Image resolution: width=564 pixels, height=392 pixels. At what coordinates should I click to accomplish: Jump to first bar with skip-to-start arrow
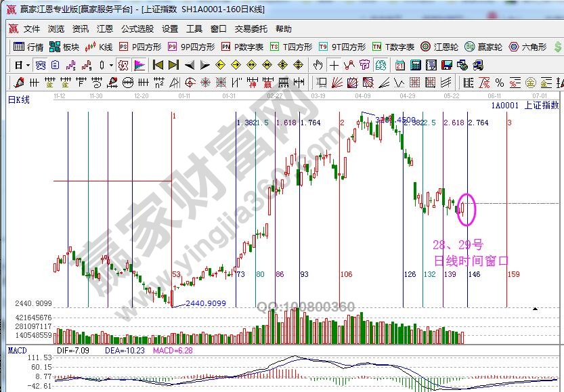pos(157,65)
